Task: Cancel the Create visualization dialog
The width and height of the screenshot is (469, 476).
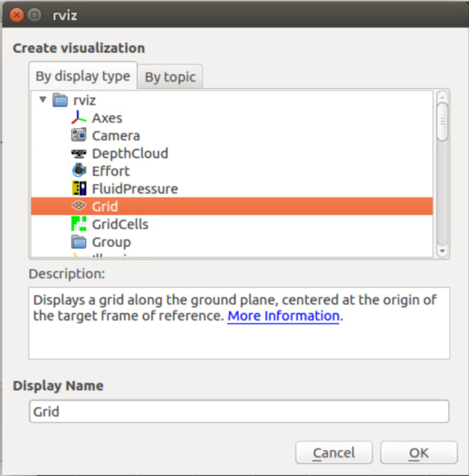Action: 334,453
